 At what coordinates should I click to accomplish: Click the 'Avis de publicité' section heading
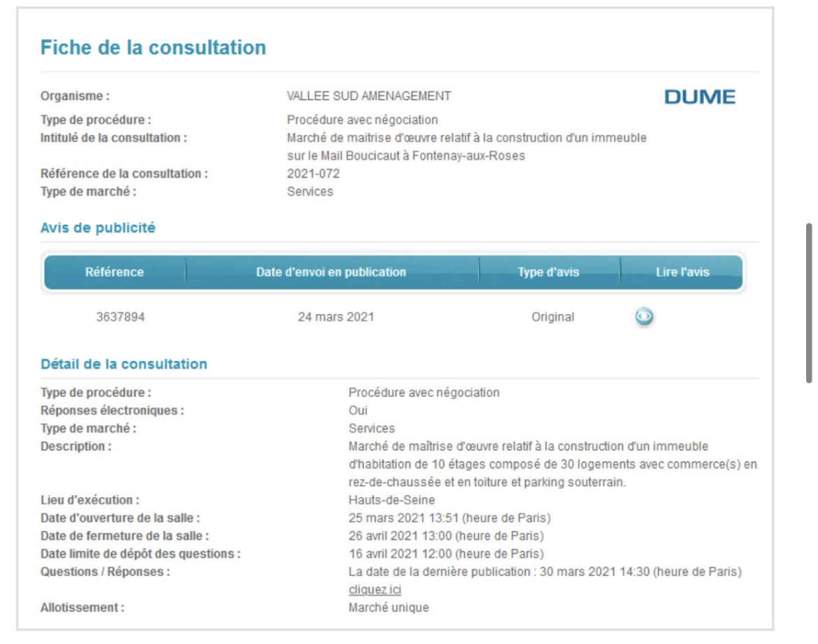pos(98,228)
